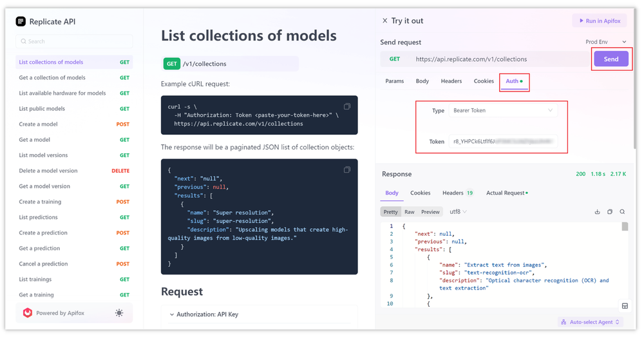Open the auth Type Bearer Token dropdown
The width and height of the screenshot is (644, 337).
pyautogui.click(x=502, y=111)
